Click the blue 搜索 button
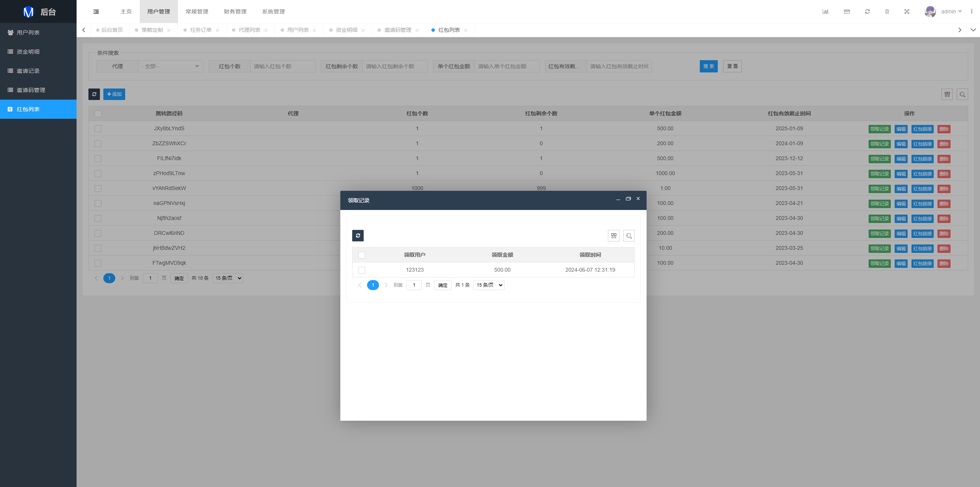Image resolution: width=980 pixels, height=487 pixels. point(709,66)
